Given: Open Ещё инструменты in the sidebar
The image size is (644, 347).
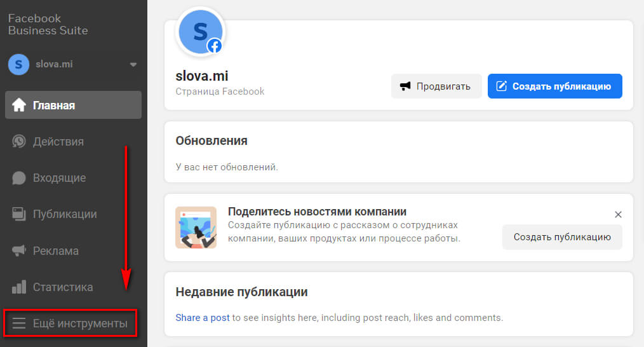Looking at the screenshot, I should [x=70, y=323].
